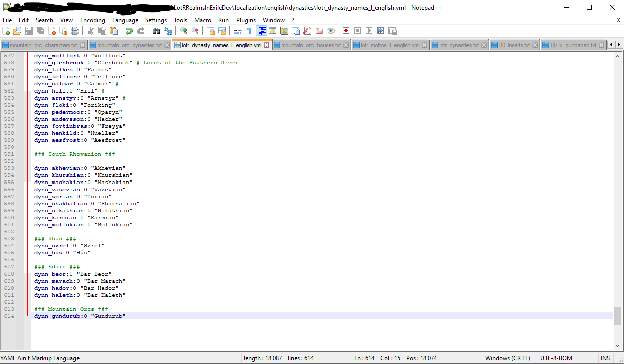The height and width of the screenshot is (364, 624).
Task: Click line number 591 in margin
Action: coord(9,154)
